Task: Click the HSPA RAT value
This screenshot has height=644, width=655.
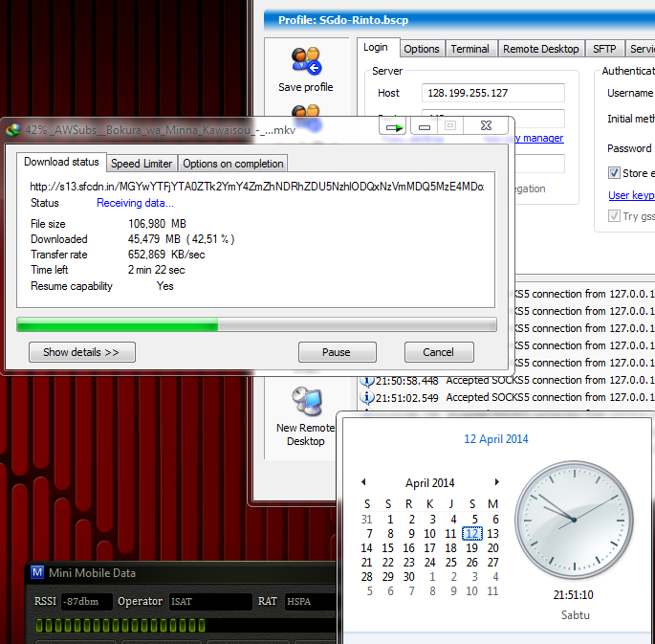Action: pos(309,601)
